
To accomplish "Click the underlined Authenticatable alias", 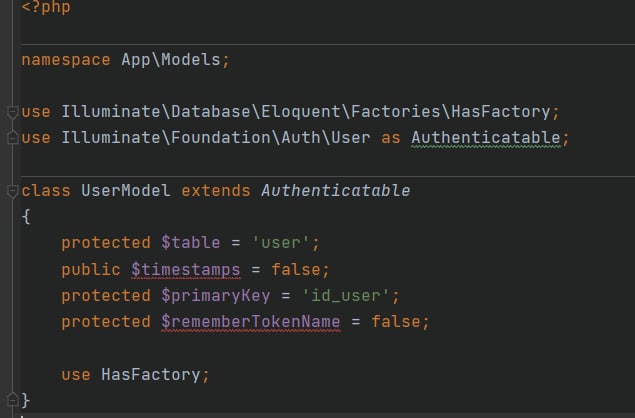I will click(486, 138).
